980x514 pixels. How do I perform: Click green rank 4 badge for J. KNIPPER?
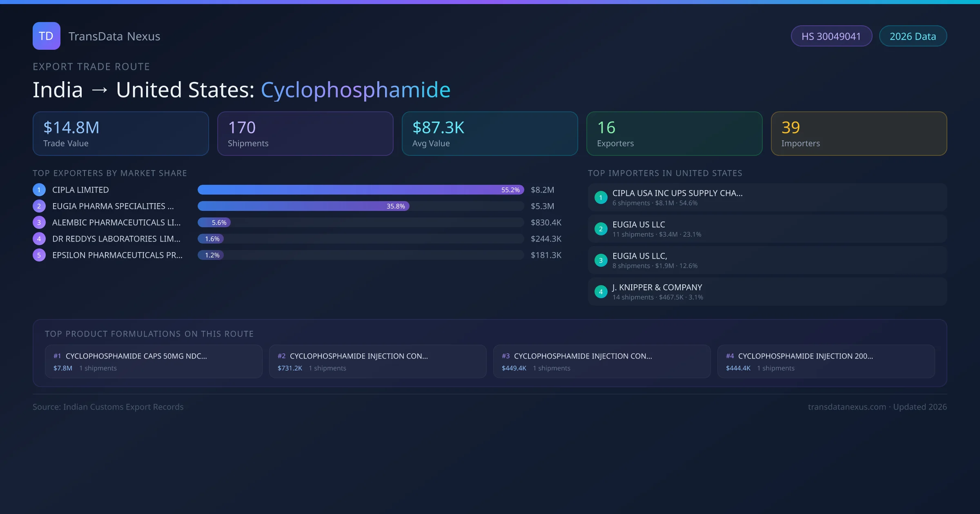coord(601,292)
